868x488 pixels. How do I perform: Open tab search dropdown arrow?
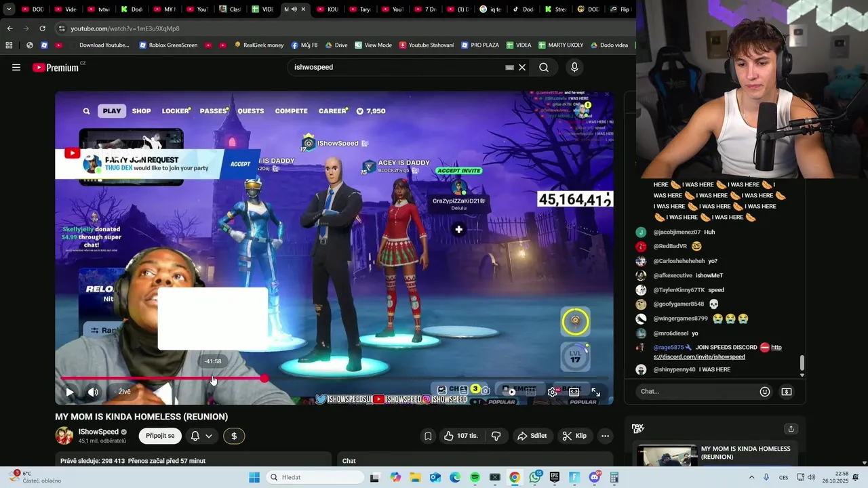9,9
